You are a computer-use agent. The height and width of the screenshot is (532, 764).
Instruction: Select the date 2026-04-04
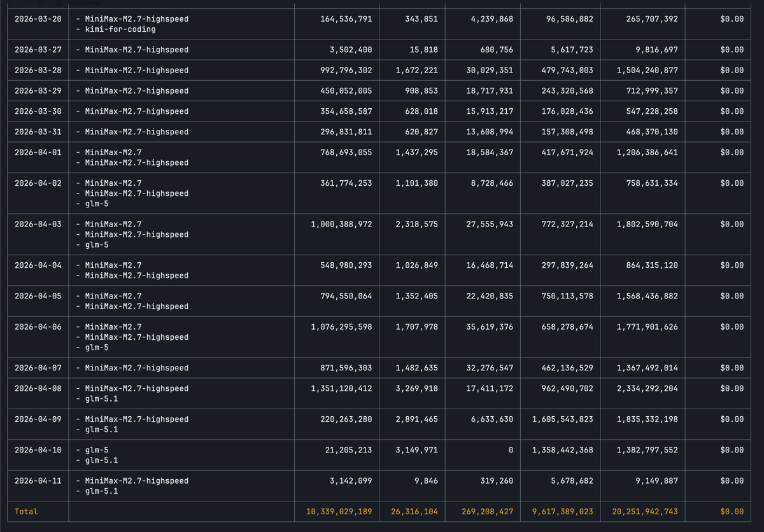pyautogui.click(x=38, y=265)
